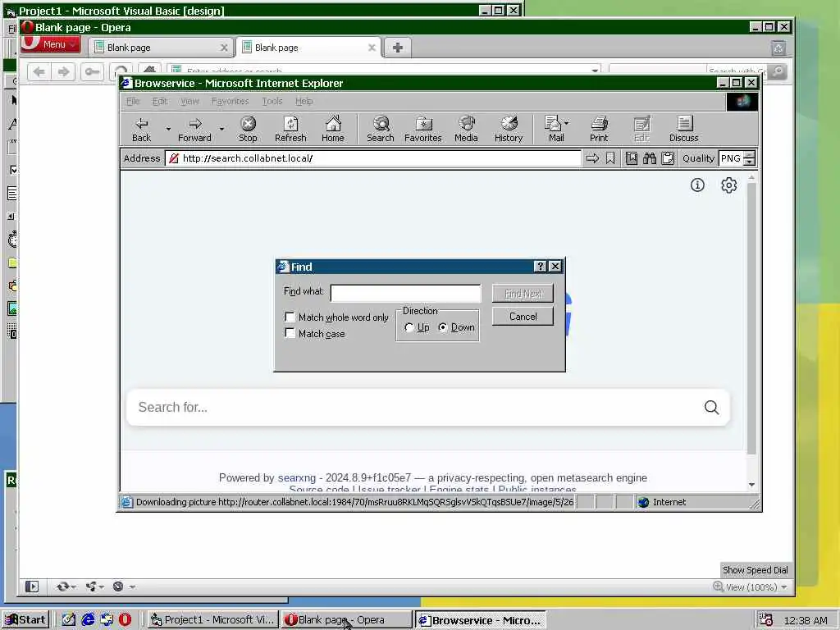Click the bookmark ribbon icon beside Go arrow
The width and height of the screenshot is (840, 630).
[x=610, y=158]
